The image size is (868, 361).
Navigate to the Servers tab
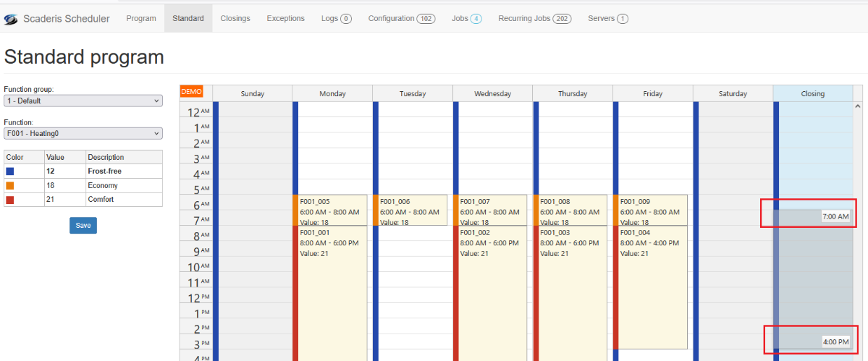[607, 19]
